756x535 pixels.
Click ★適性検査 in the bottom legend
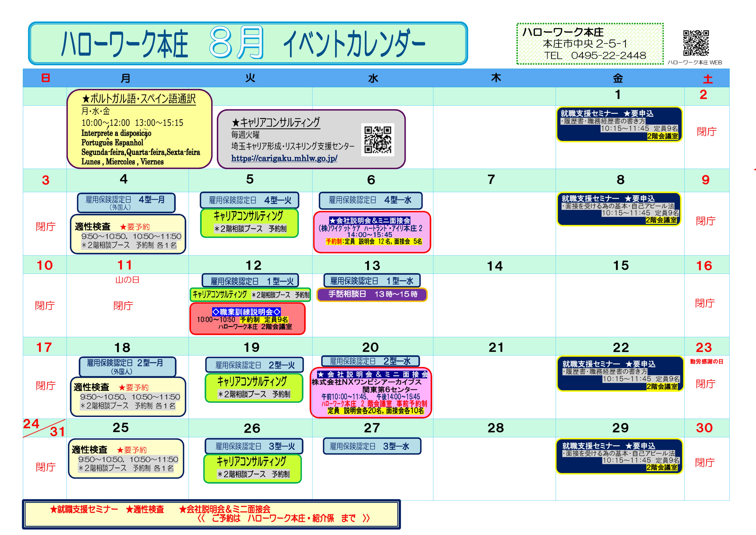pyautogui.click(x=145, y=509)
